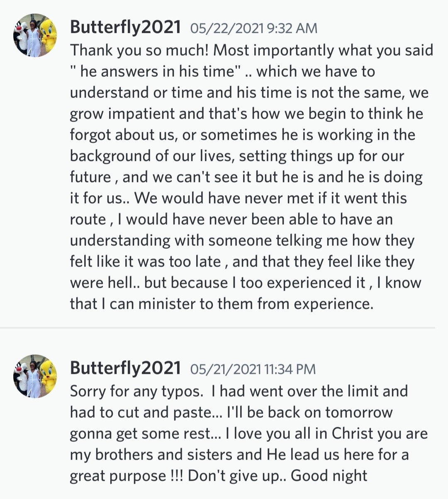Click Butterfly2021 username on 05/22 message
This screenshot has width=448, height=499.
[125, 27]
